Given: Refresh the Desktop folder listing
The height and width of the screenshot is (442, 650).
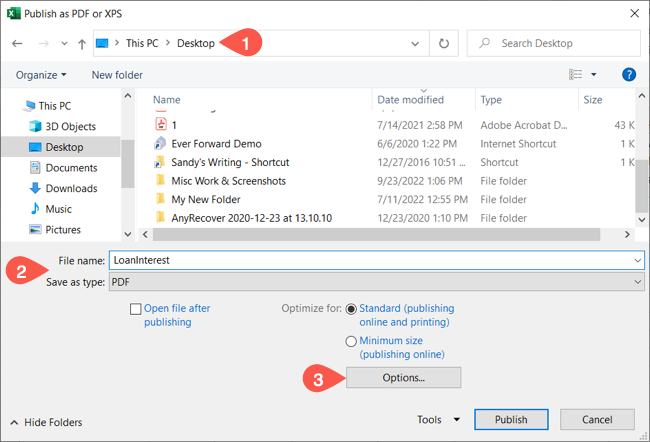Looking at the screenshot, I should tap(444, 43).
